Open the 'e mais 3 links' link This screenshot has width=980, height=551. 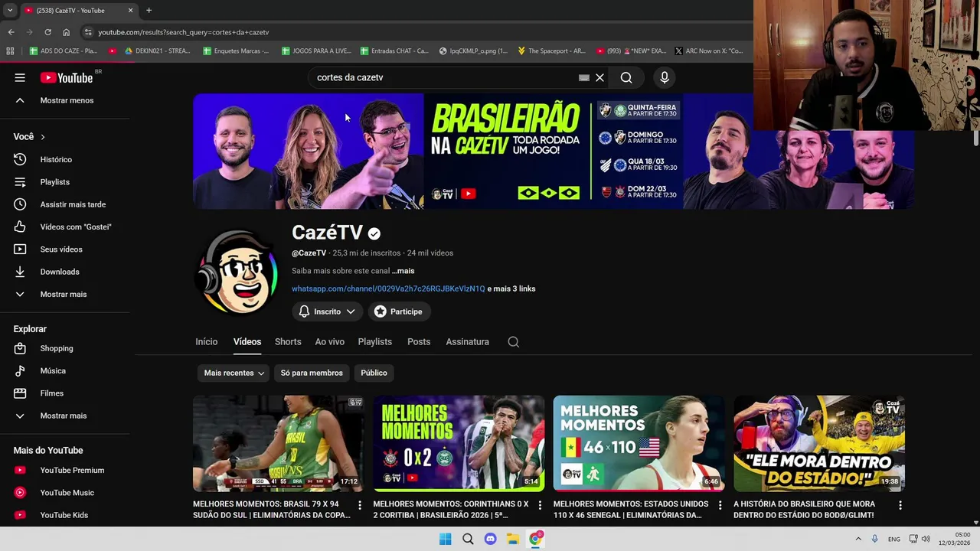(511, 289)
